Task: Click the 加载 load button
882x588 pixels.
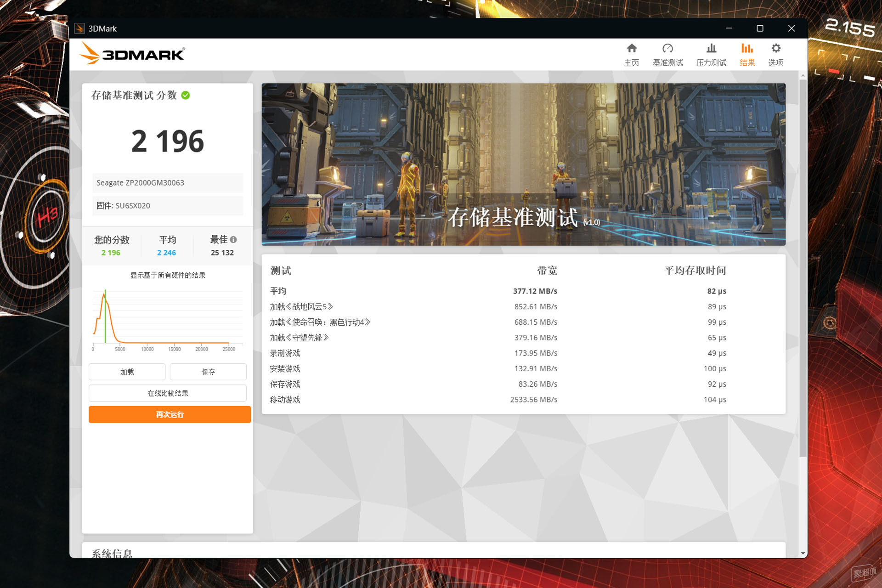Action: point(127,372)
